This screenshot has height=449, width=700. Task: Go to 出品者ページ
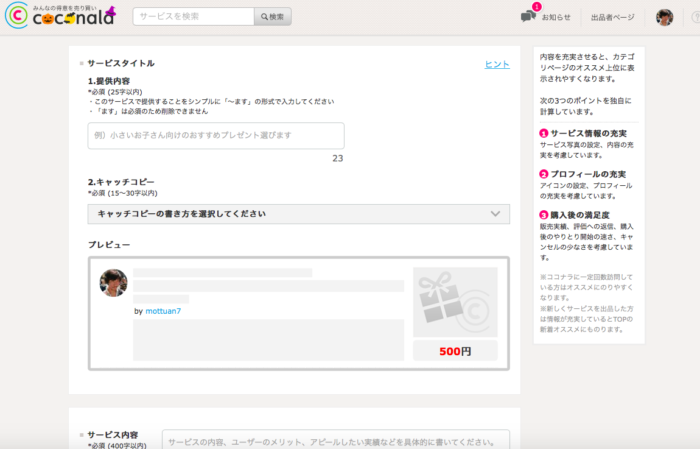point(612,17)
